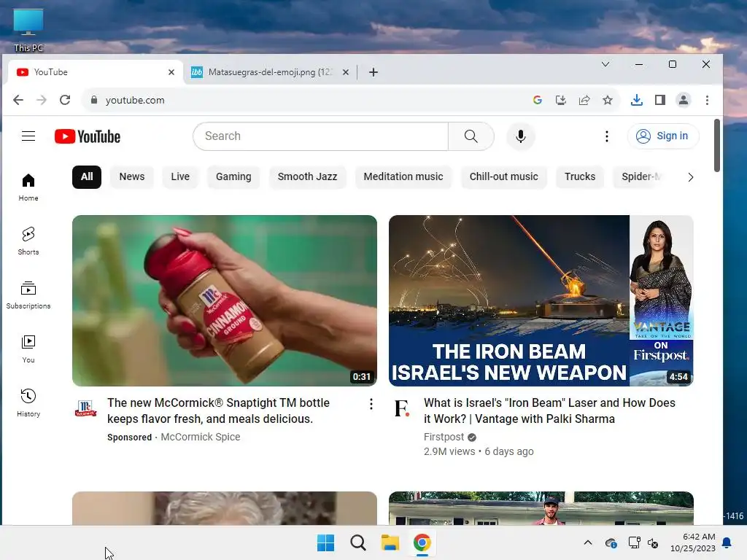Click Chrome icon on taskbar

[x=422, y=542]
